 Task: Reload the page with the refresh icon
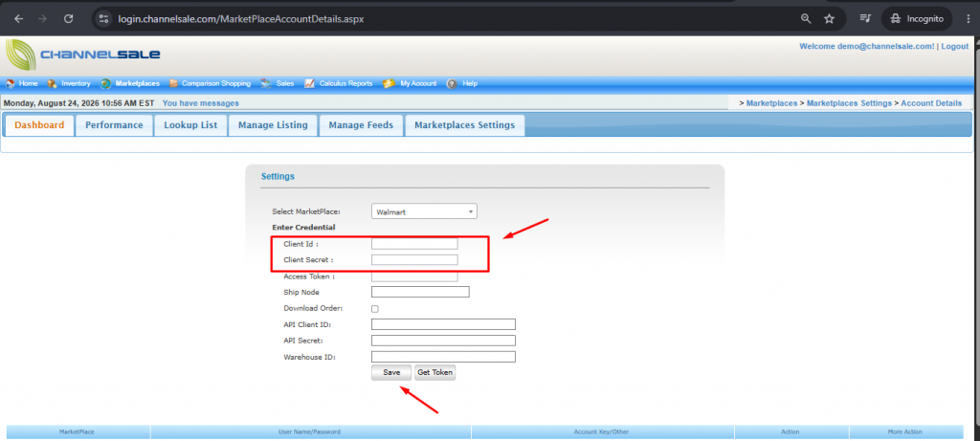click(x=69, y=19)
